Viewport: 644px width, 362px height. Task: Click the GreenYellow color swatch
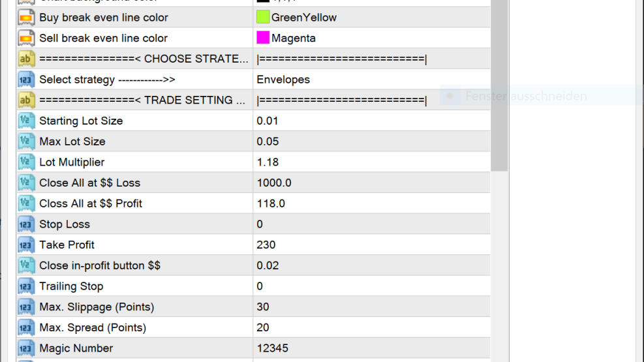click(263, 17)
